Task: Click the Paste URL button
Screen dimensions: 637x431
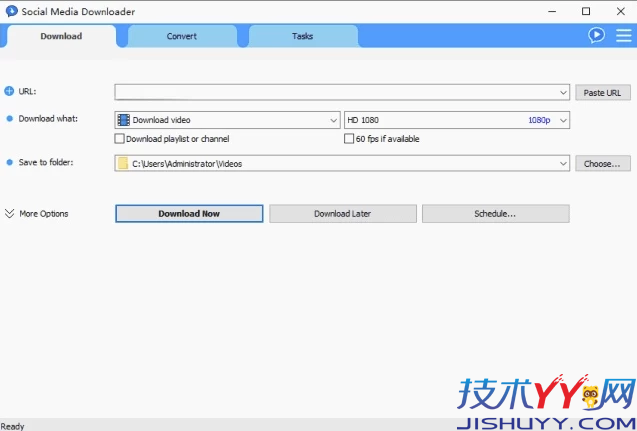Action: (602, 93)
